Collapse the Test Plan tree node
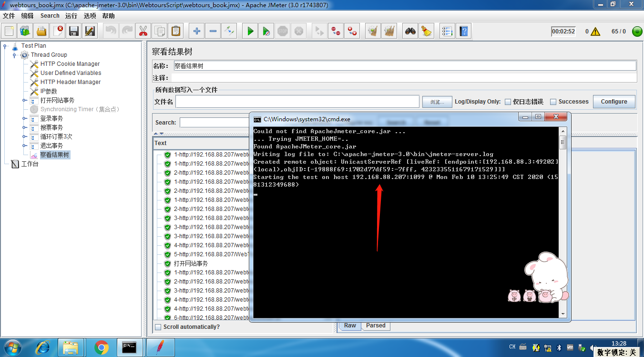This screenshot has height=357, width=644. 5,46
